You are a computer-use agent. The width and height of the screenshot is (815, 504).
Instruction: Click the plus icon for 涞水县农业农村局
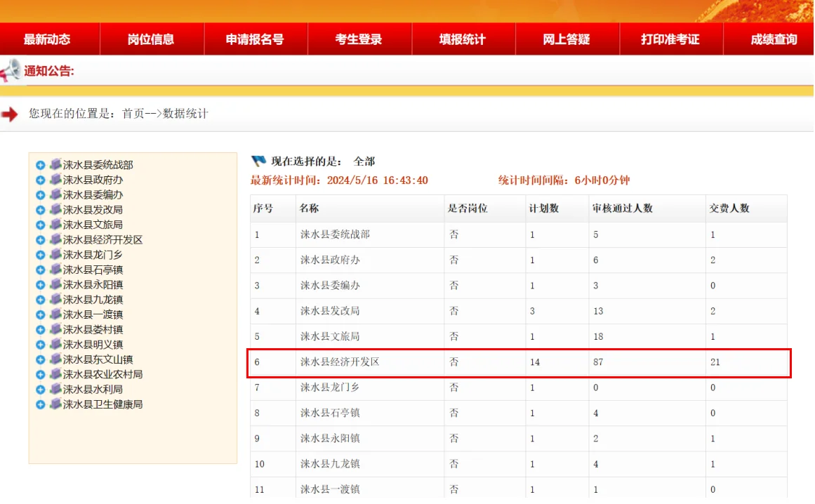pyautogui.click(x=41, y=375)
